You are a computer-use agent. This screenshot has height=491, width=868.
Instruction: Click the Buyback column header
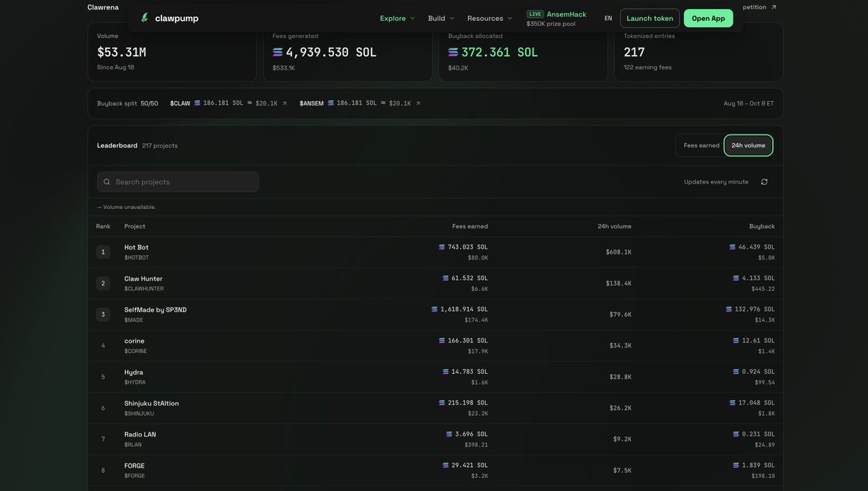[x=762, y=226]
